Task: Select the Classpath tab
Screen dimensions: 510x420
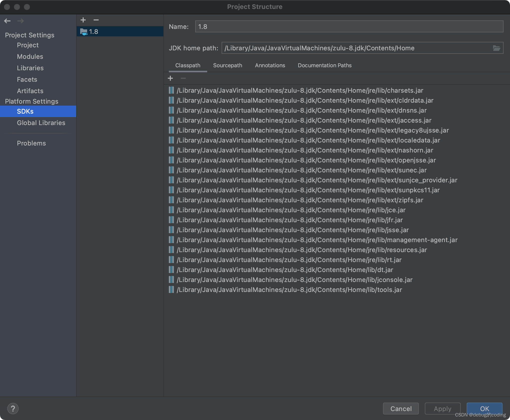Action: pyautogui.click(x=188, y=66)
